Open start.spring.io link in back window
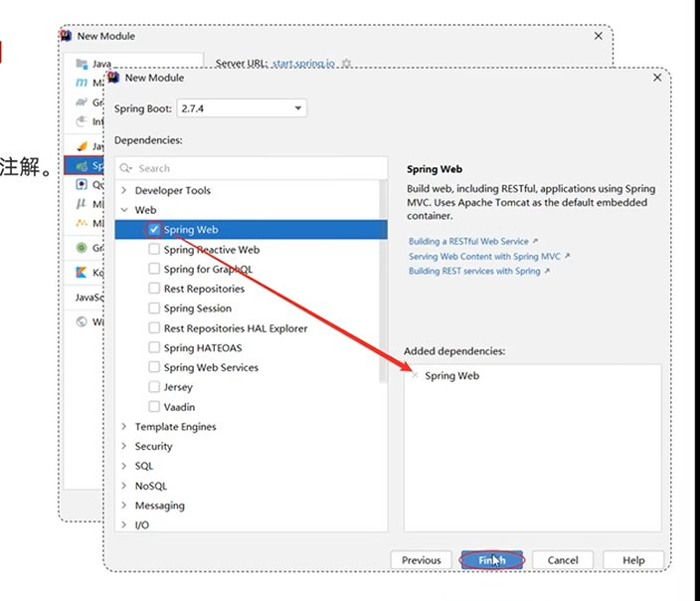This screenshot has height=601, width=700. 303,64
